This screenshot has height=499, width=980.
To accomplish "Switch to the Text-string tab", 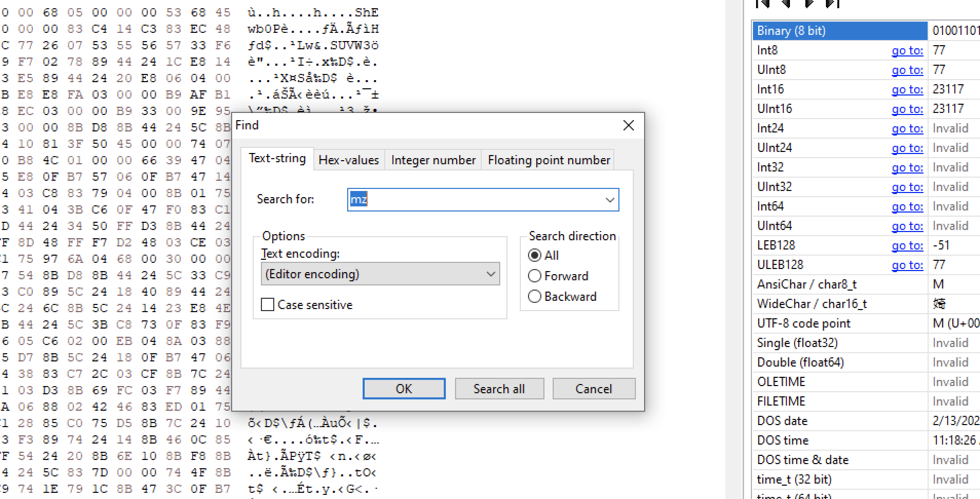I will (x=277, y=159).
